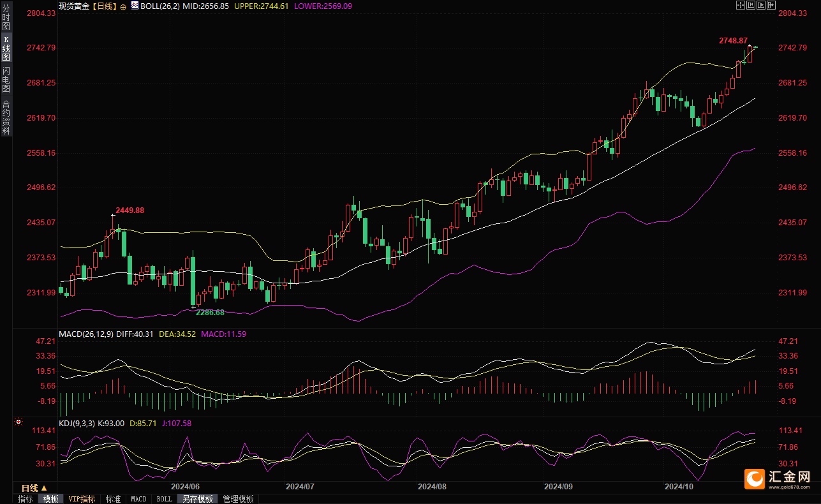Click the MACD(26,12,9) indicator label
821x504 pixels.
click(86, 334)
